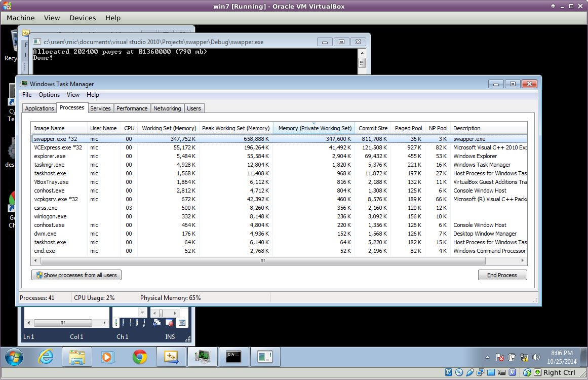Open VirtualBox Devices menu

(83, 18)
